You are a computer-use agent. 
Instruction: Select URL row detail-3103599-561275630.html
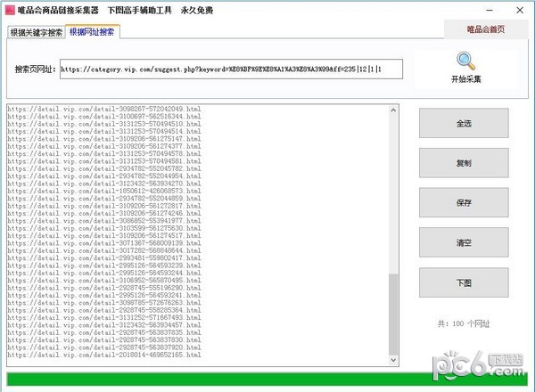[104, 228]
